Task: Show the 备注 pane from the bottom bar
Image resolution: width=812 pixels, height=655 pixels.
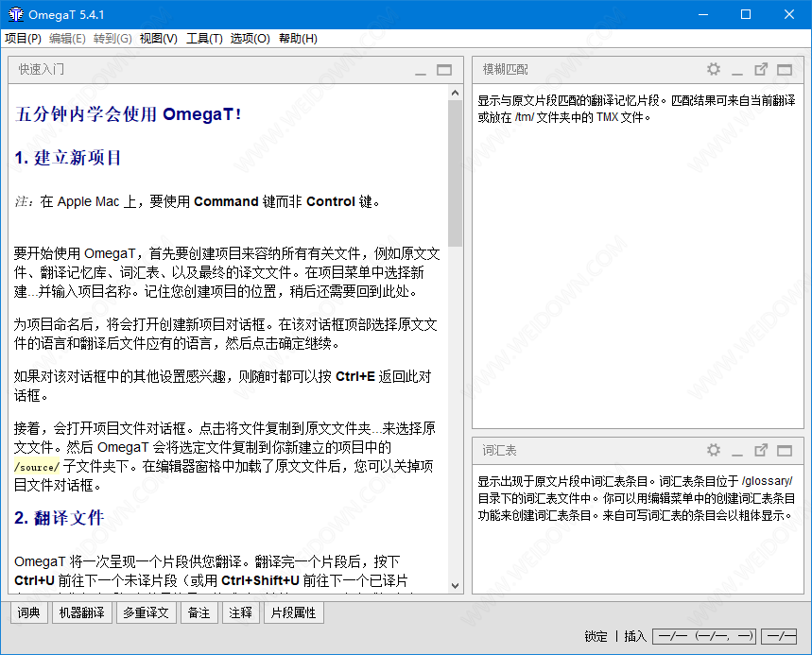Action: coord(199,613)
